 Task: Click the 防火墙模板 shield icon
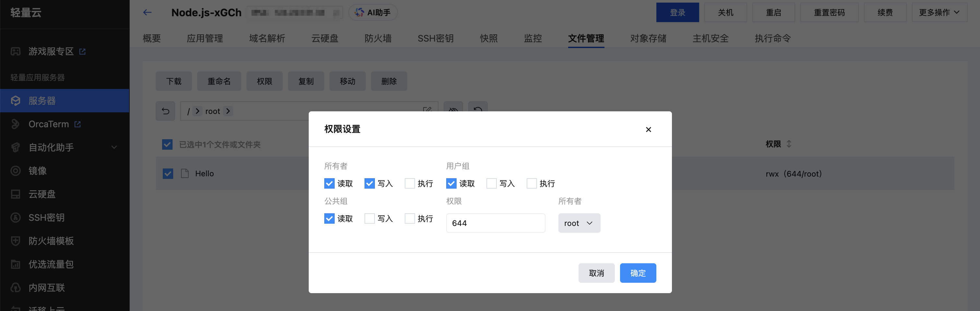[x=16, y=241]
